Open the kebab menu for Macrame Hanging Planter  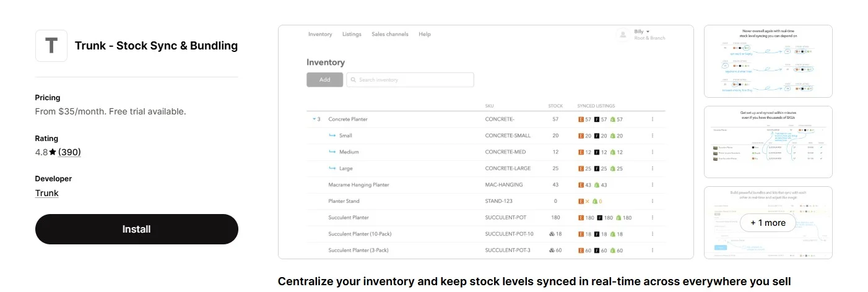point(652,184)
